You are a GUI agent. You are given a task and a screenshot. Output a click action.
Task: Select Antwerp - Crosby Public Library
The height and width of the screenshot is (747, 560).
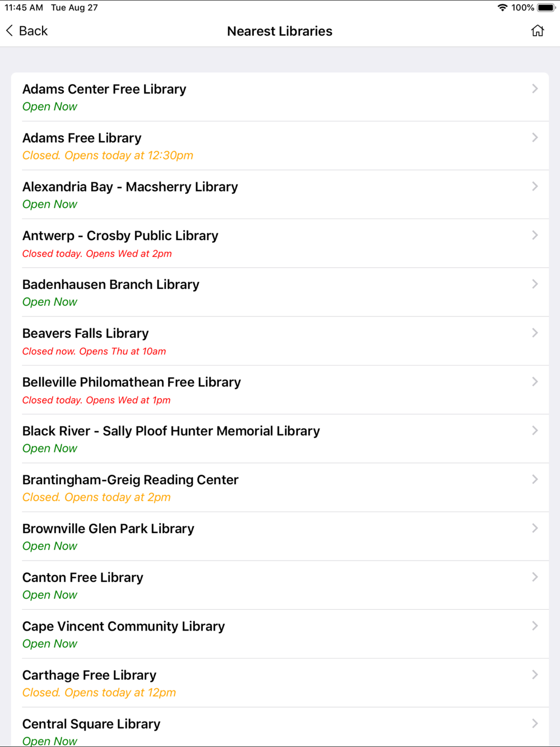pyautogui.click(x=280, y=244)
